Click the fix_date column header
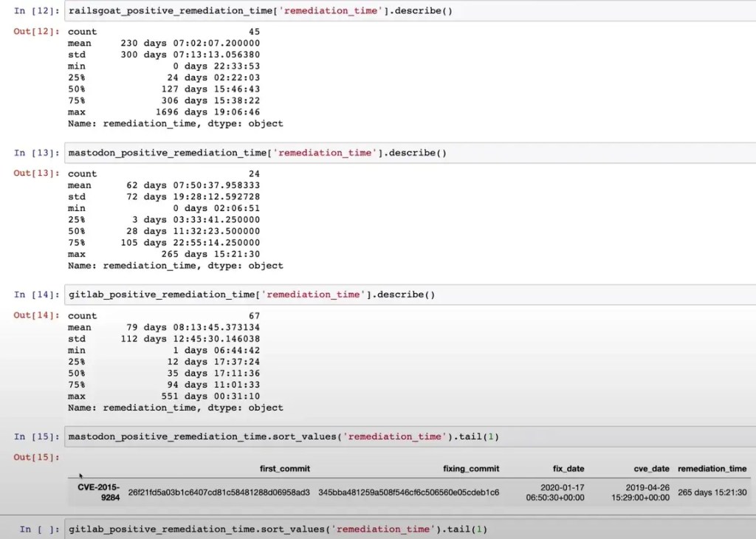 [x=568, y=469]
